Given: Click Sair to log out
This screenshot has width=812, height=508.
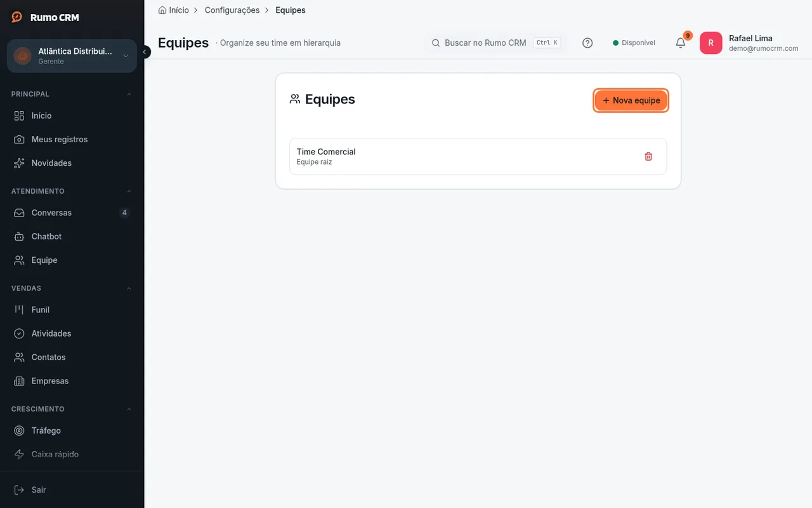Looking at the screenshot, I should [x=72, y=490].
